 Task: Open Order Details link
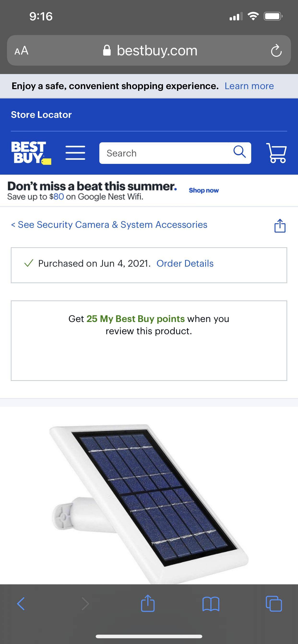(185, 264)
